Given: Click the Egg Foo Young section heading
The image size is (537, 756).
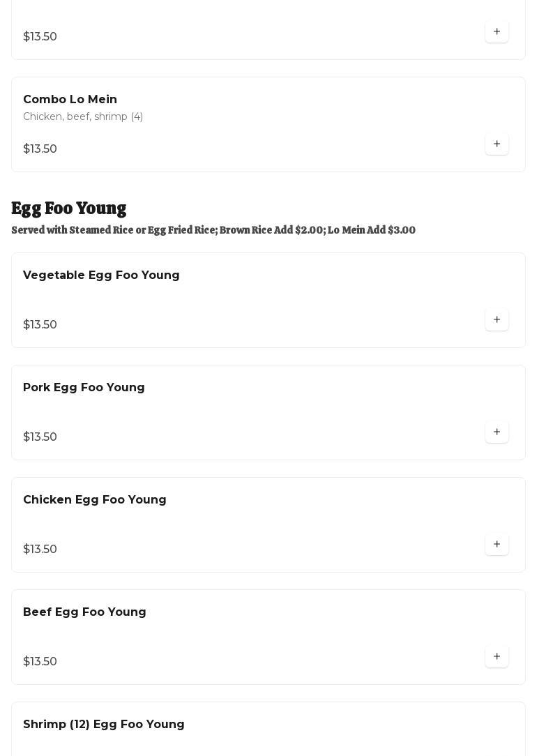Looking at the screenshot, I should click(68, 209).
